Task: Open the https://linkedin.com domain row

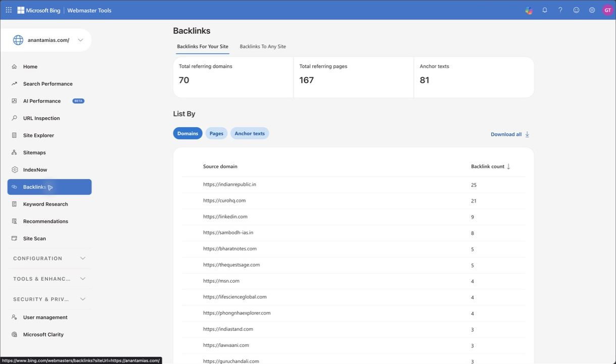Action: pyautogui.click(x=354, y=217)
